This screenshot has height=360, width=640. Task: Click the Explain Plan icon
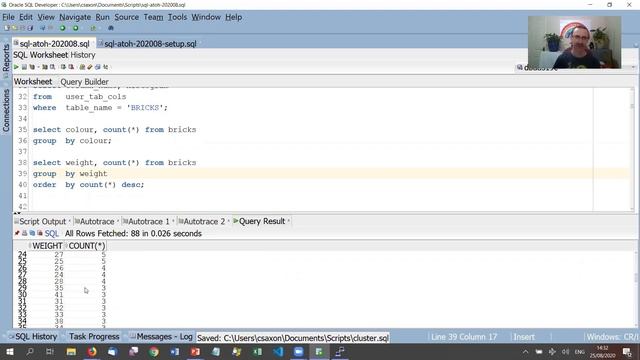tap(32, 67)
